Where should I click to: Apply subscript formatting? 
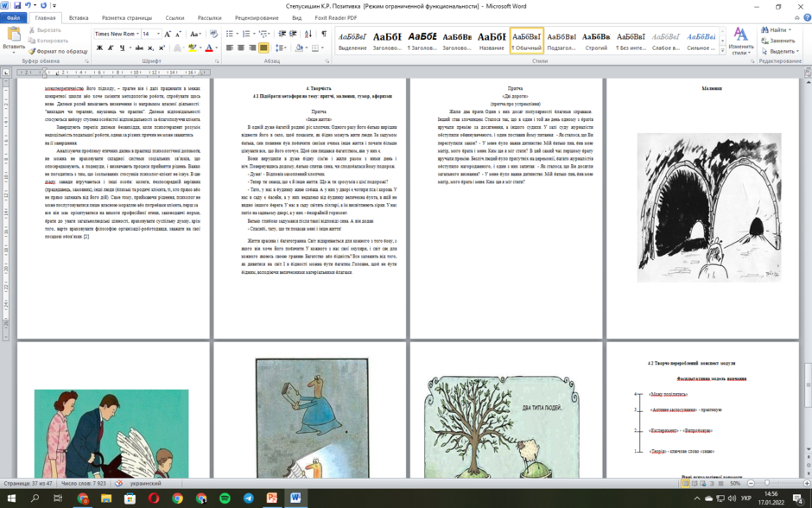pos(150,48)
